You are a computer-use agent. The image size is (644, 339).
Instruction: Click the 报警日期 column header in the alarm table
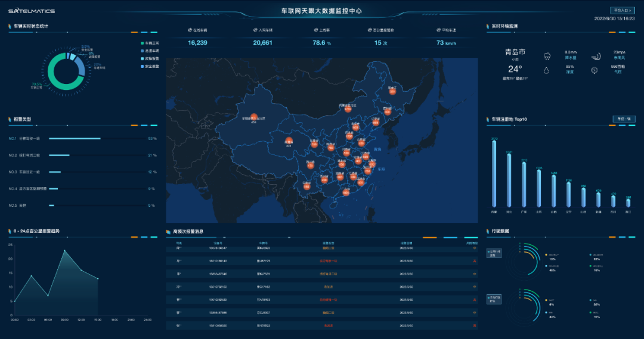[x=406, y=243]
